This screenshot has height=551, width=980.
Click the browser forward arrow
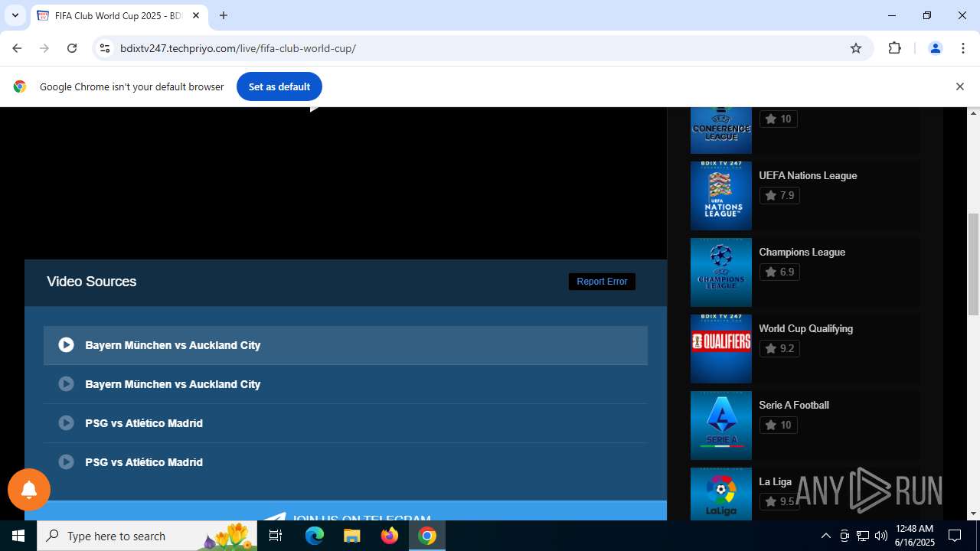(x=44, y=48)
